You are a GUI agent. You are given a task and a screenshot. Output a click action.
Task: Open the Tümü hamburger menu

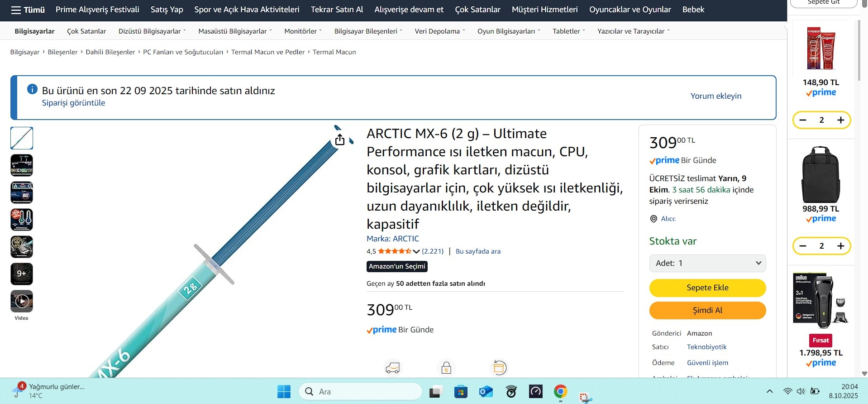point(28,10)
